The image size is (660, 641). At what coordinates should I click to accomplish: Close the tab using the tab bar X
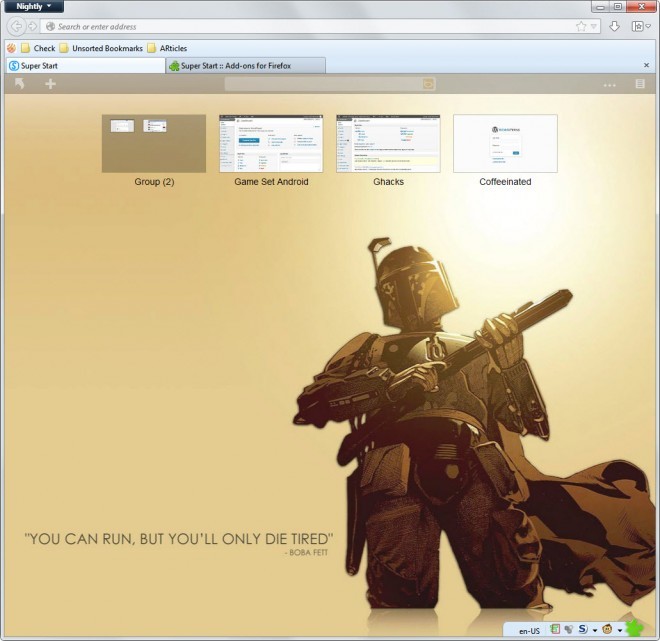pos(647,65)
